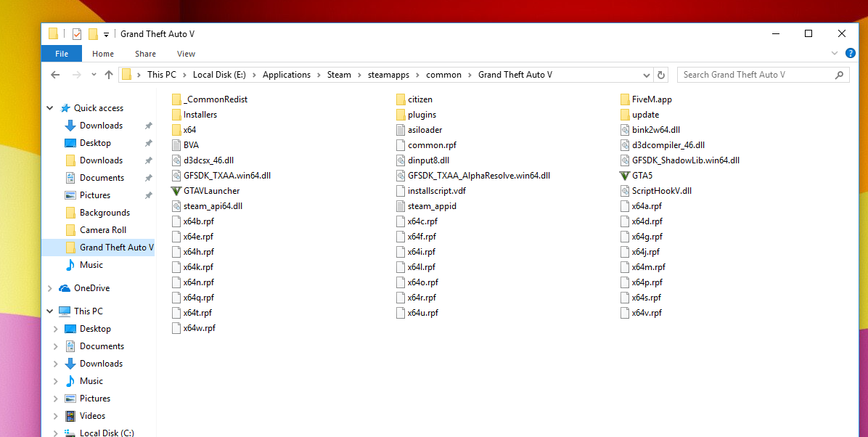Viewport: 868px width, 437px height.
Task: Open Explorer Help question mark icon
Action: pyautogui.click(x=851, y=53)
